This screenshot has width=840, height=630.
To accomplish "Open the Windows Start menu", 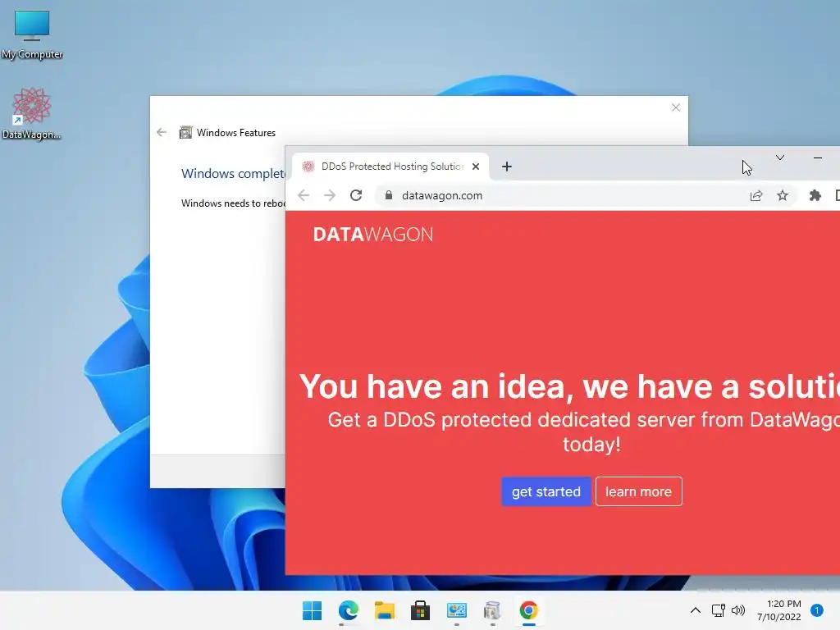I will click(312, 610).
